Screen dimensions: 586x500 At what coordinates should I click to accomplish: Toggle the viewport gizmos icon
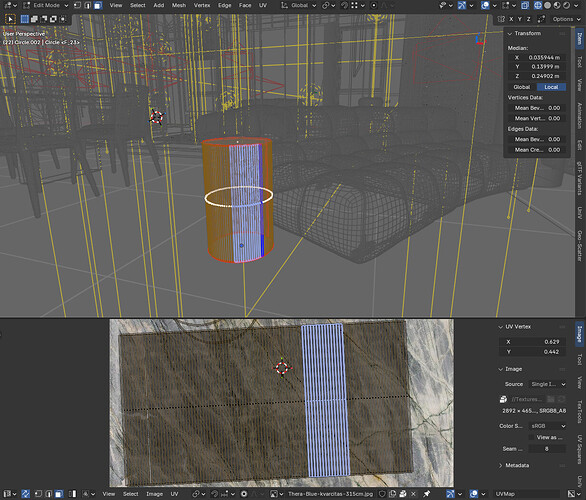[462, 5]
